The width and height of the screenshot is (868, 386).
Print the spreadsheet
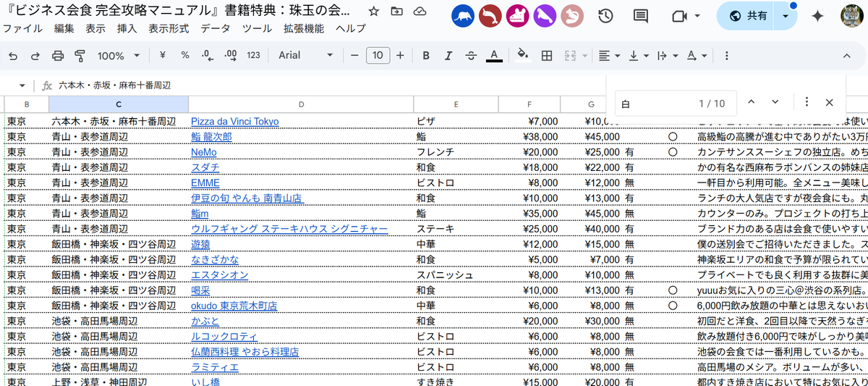[x=58, y=56]
